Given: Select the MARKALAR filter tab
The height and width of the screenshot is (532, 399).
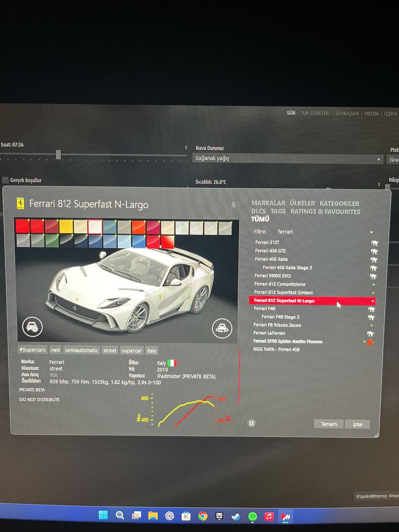Looking at the screenshot, I should 268,203.
